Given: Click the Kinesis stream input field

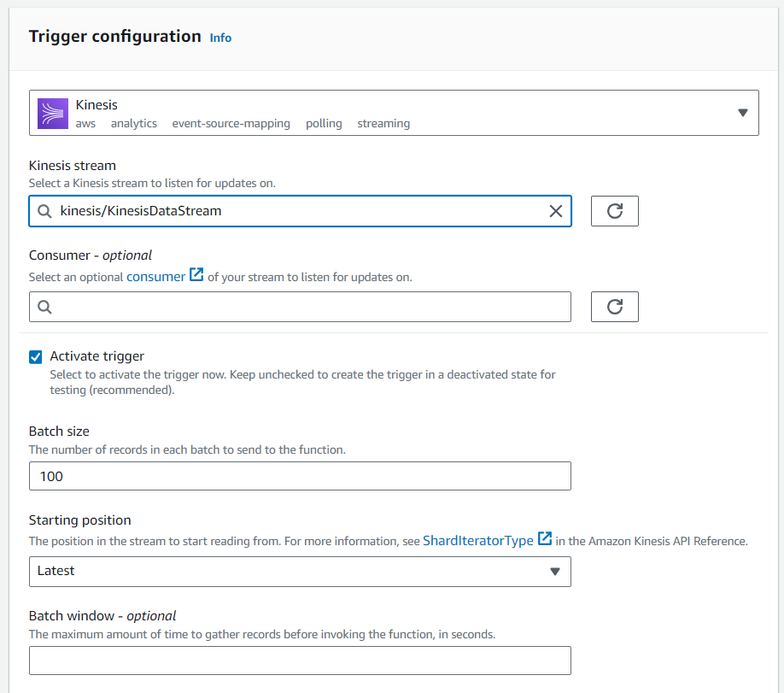Looking at the screenshot, I should pyautogui.click(x=300, y=211).
